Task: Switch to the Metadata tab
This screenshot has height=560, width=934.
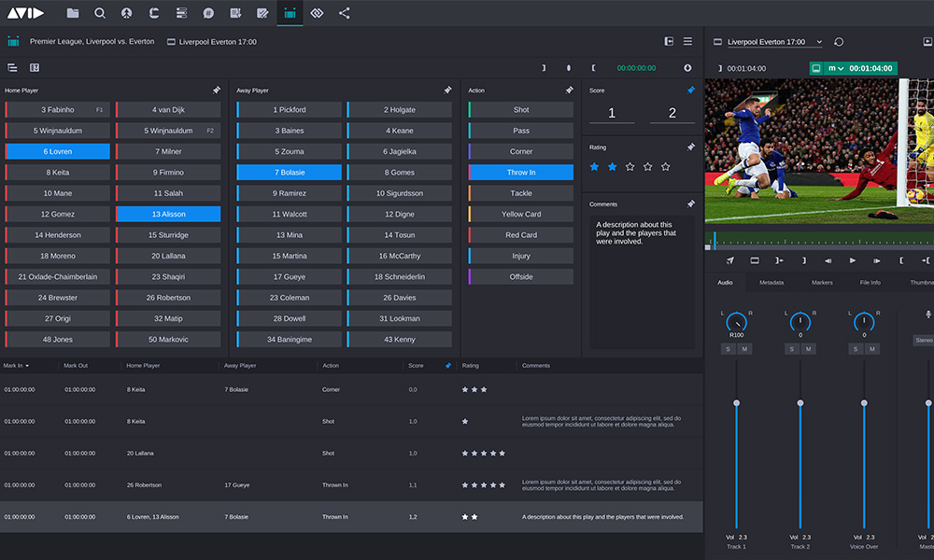Action: (x=771, y=283)
